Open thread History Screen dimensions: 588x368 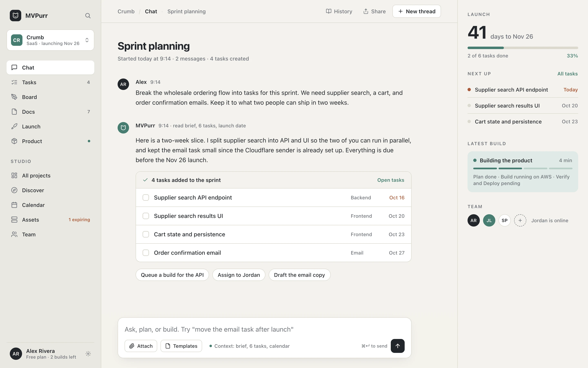tap(339, 11)
